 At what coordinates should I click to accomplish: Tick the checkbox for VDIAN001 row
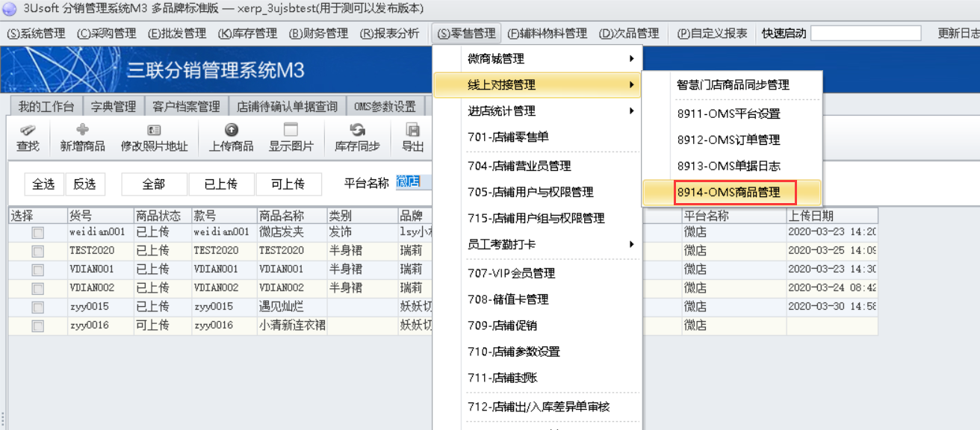coord(37,270)
